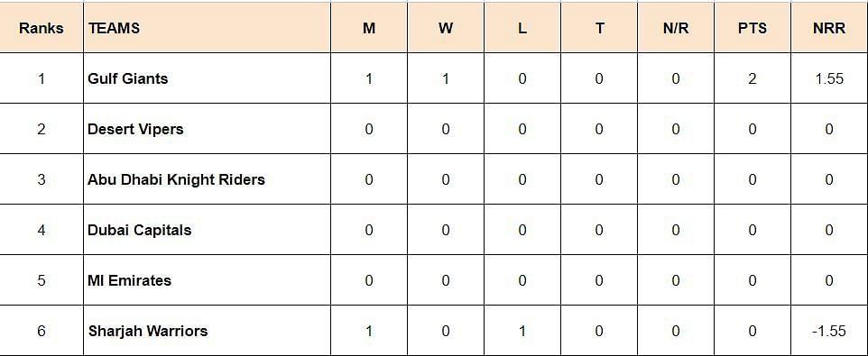Click the L column header
Screen dimensions: 868x356
coord(522,28)
